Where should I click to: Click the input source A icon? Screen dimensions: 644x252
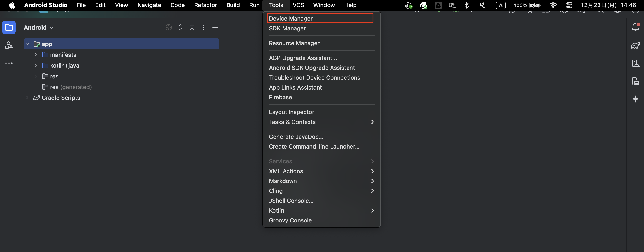501,5
